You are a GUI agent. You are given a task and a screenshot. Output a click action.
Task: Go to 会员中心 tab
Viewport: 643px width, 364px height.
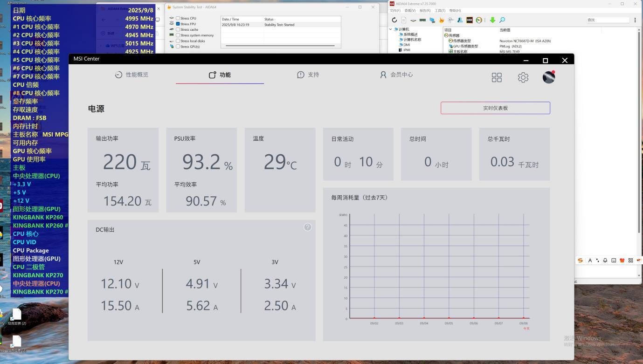[396, 75]
